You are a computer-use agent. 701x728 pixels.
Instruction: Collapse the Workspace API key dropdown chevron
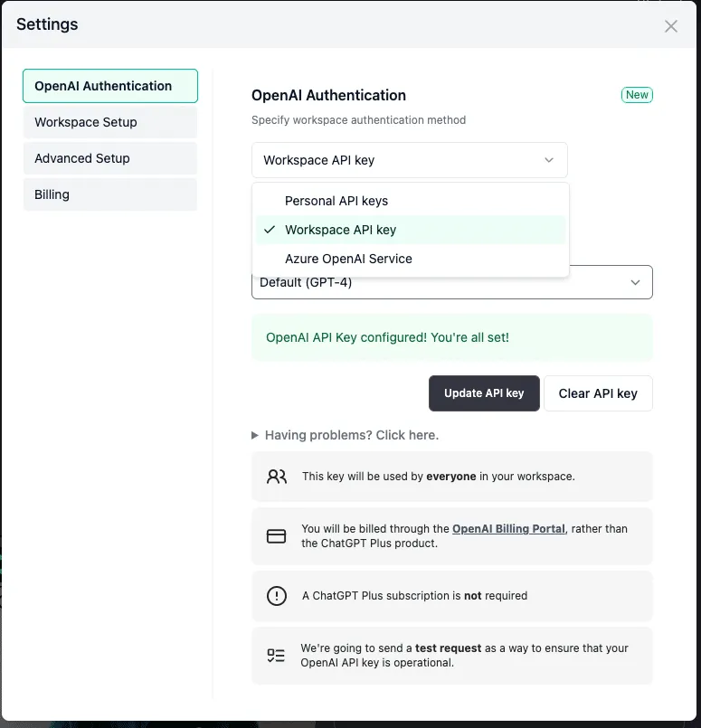[x=549, y=160]
